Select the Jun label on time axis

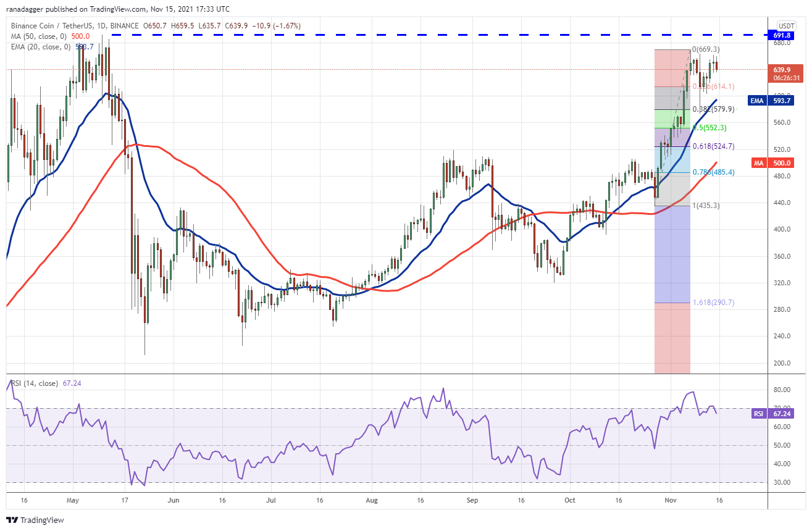pos(174,500)
